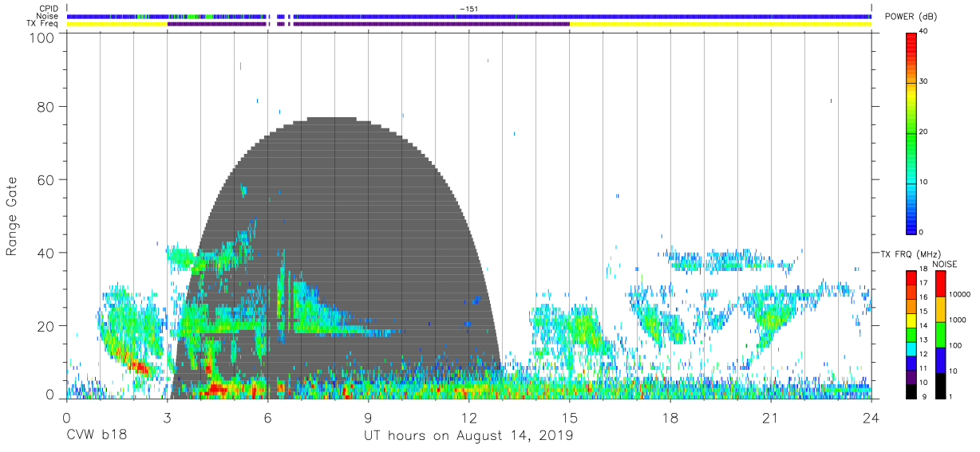Viewport: 980px width, 452px height.
Task: Click the 'TX Freq' row label
Action: click(43, 24)
